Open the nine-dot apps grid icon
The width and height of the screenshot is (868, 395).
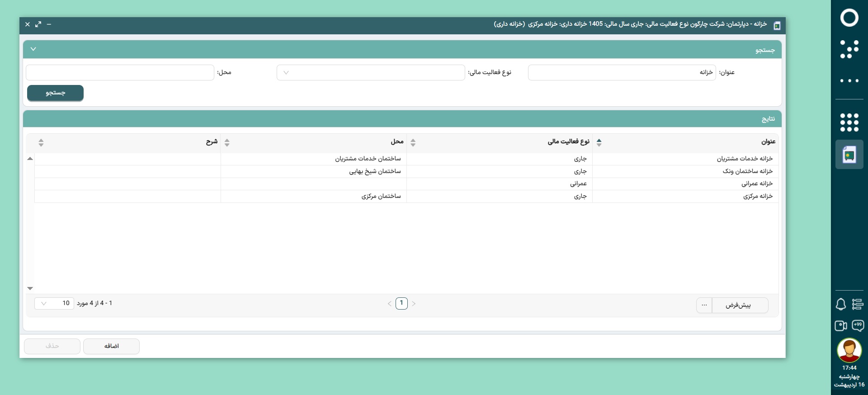click(849, 122)
